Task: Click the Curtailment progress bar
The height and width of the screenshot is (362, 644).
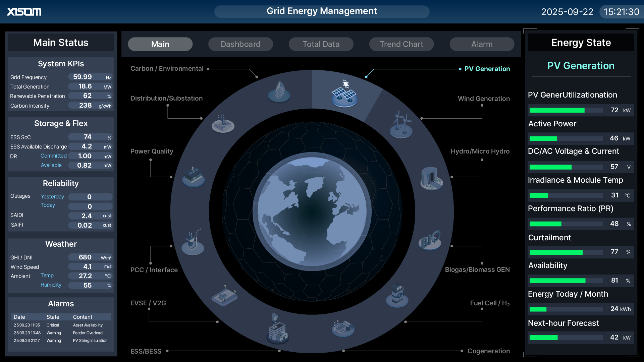Action: [x=566, y=252]
